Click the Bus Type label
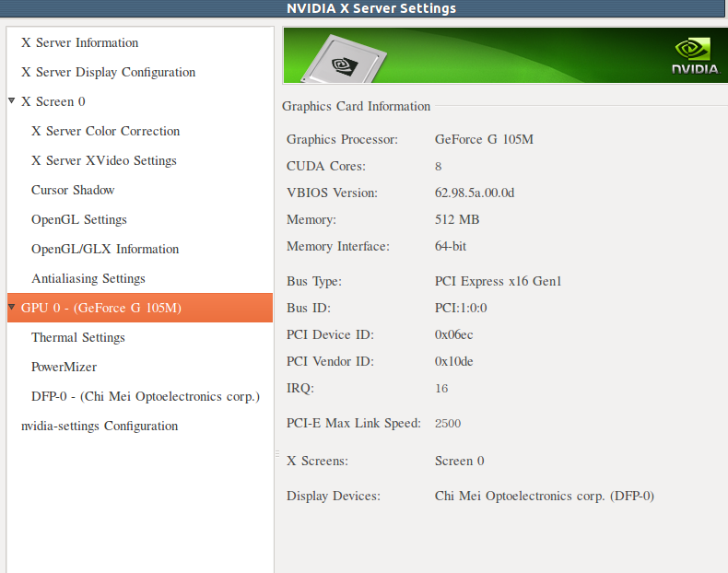Image resolution: width=728 pixels, height=573 pixels. [314, 282]
